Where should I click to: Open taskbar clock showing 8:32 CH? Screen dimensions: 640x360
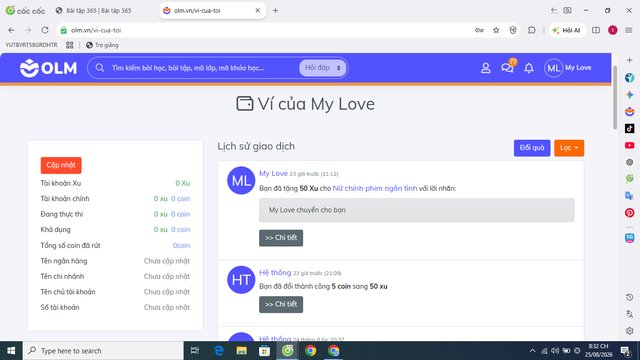[x=598, y=351]
